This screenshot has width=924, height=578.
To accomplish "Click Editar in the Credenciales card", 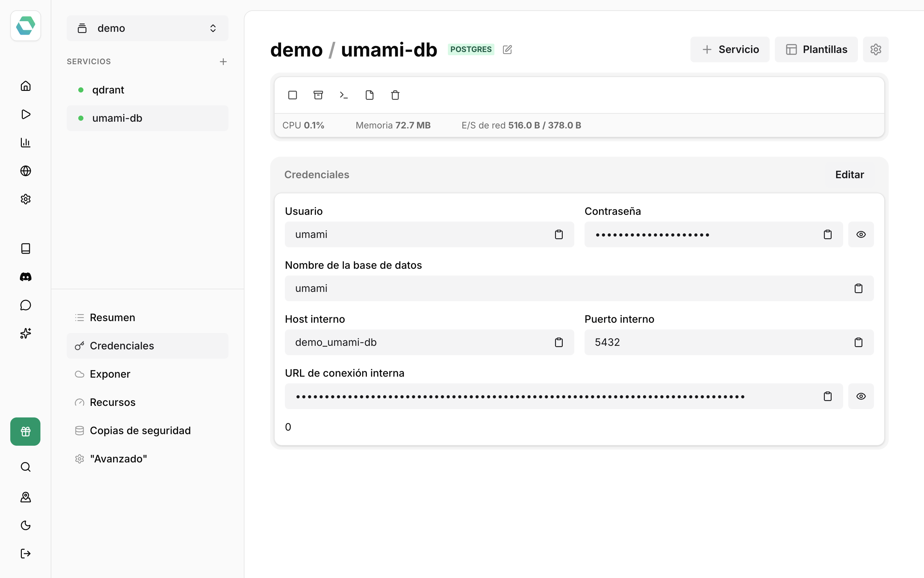I will [x=849, y=175].
